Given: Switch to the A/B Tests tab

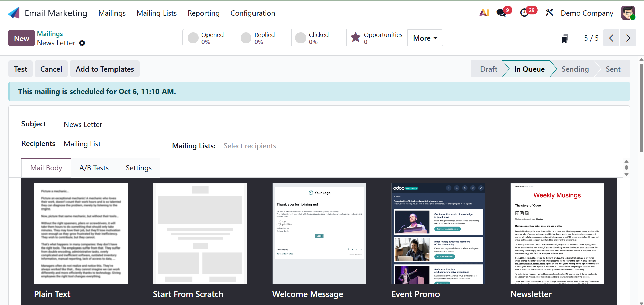Looking at the screenshot, I should pyautogui.click(x=94, y=168).
